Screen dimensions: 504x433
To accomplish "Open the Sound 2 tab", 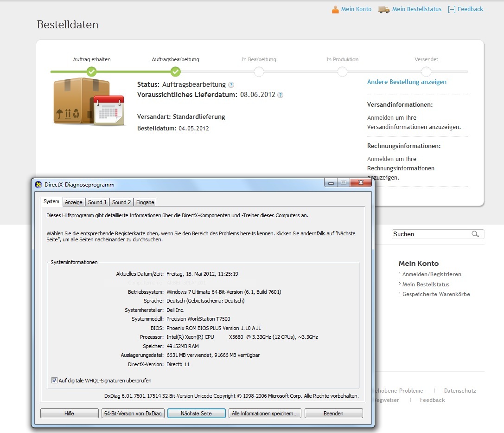I will click(x=121, y=202).
